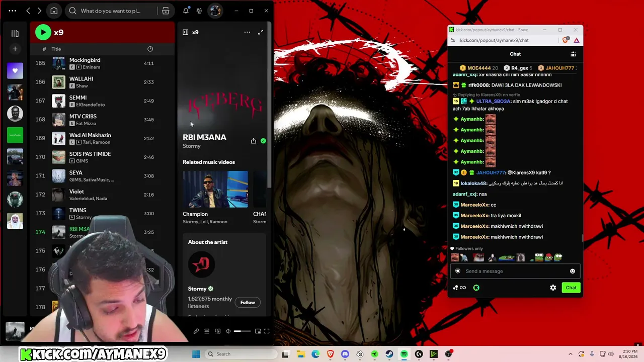
Task: Open Discord from the taskbar
Action: click(345, 354)
